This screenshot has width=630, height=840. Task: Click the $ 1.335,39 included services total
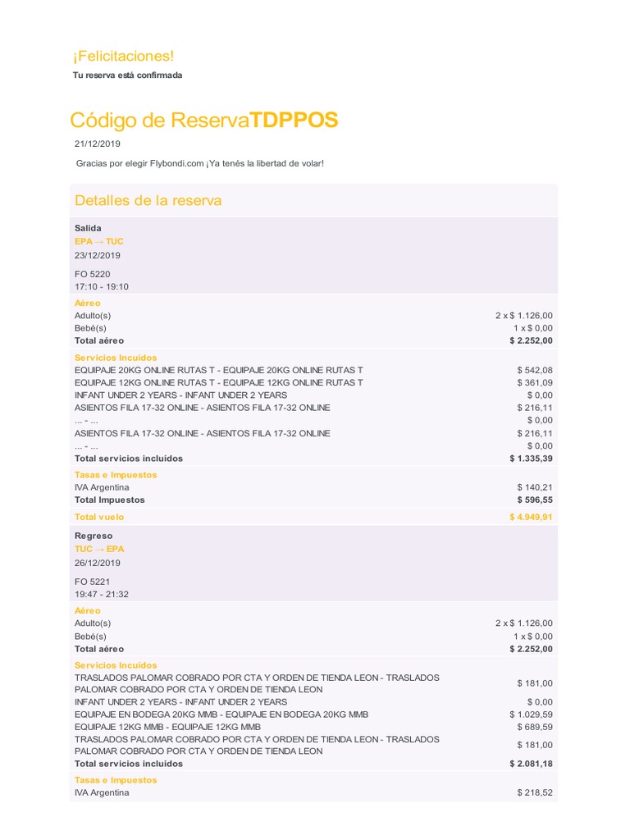(x=531, y=459)
